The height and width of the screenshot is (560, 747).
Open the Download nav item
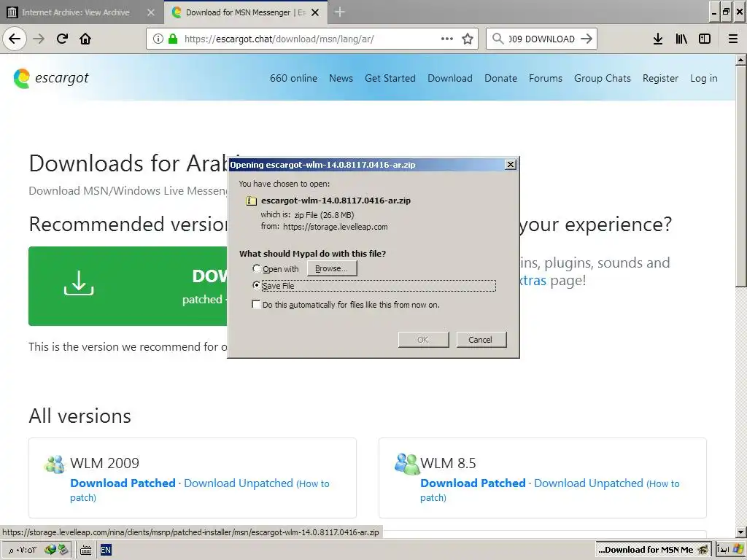point(449,78)
